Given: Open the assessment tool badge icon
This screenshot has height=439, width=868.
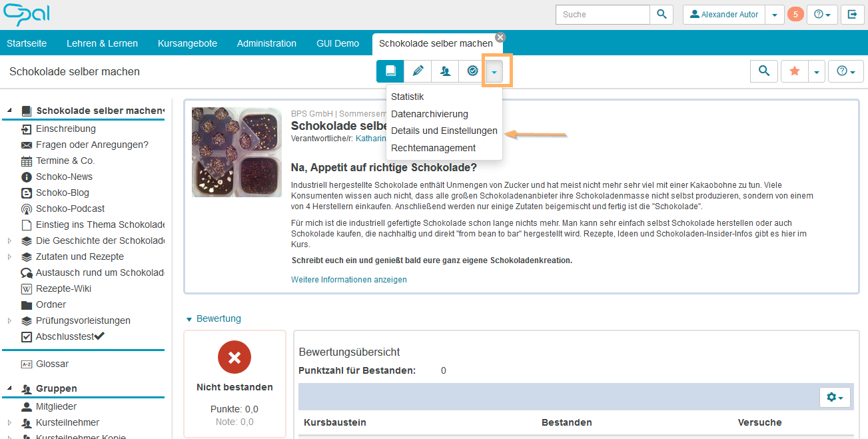Looking at the screenshot, I should coord(472,71).
